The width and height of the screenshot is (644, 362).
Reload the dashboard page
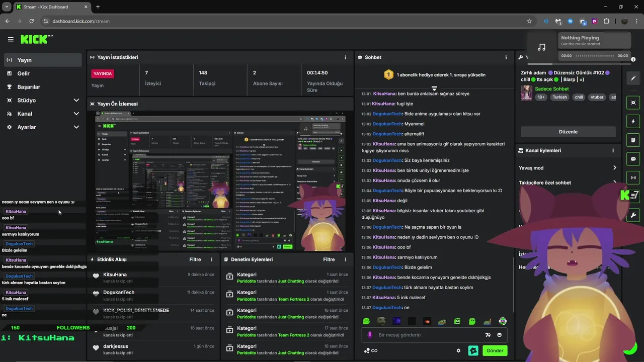click(31, 21)
